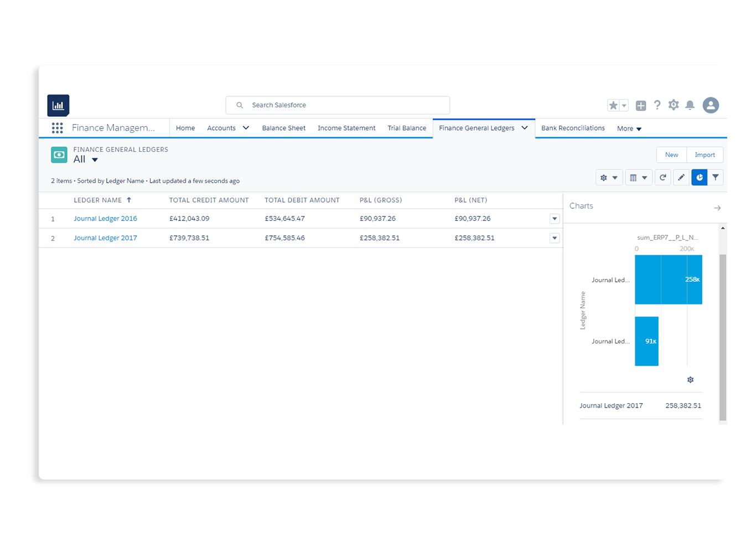Screen dimensions: 756x536
Task: Expand the Accounts tab chevron menu
Action: 246,128
